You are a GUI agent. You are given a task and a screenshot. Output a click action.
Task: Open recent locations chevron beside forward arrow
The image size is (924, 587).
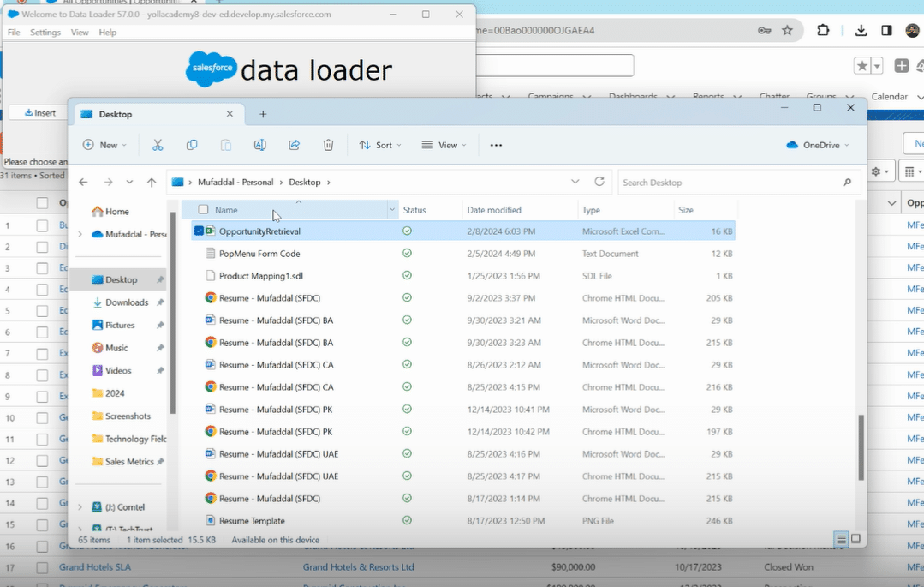(129, 183)
